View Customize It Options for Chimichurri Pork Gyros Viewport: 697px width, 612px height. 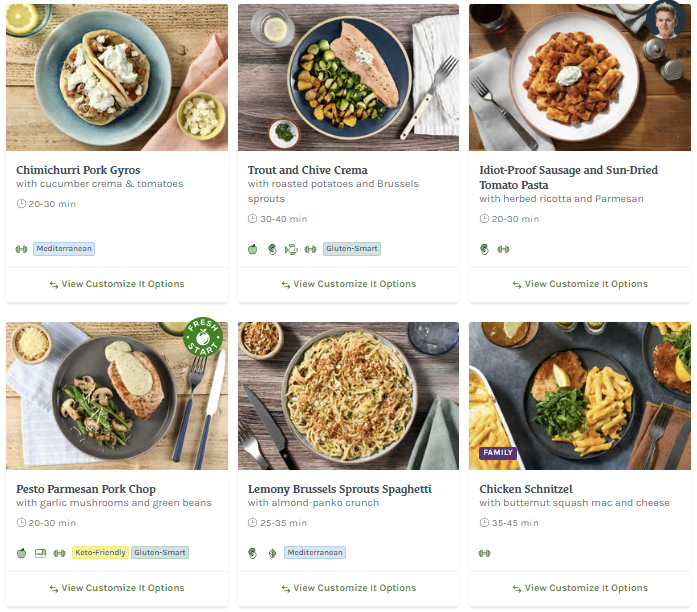click(x=117, y=284)
